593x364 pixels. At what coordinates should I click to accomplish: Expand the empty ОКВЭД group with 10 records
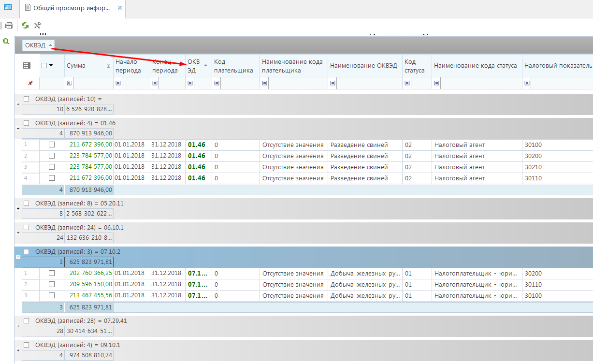[x=18, y=104]
